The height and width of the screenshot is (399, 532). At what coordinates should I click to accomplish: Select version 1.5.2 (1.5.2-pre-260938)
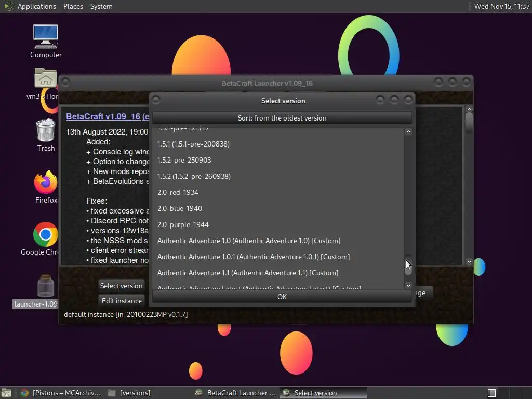point(278,176)
